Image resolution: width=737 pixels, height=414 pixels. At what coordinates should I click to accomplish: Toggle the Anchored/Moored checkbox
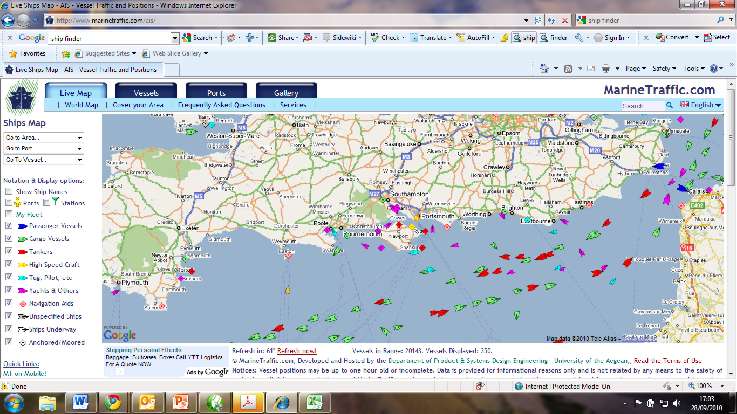pos(9,337)
